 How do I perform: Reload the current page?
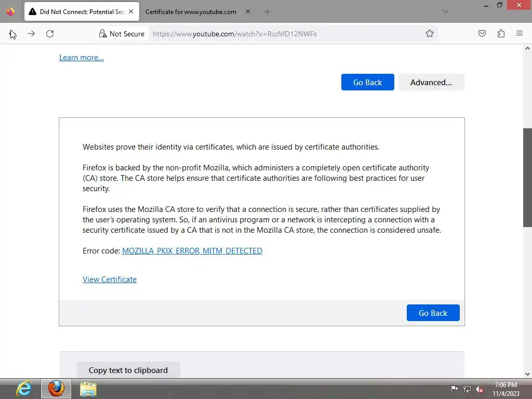[x=50, y=34]
